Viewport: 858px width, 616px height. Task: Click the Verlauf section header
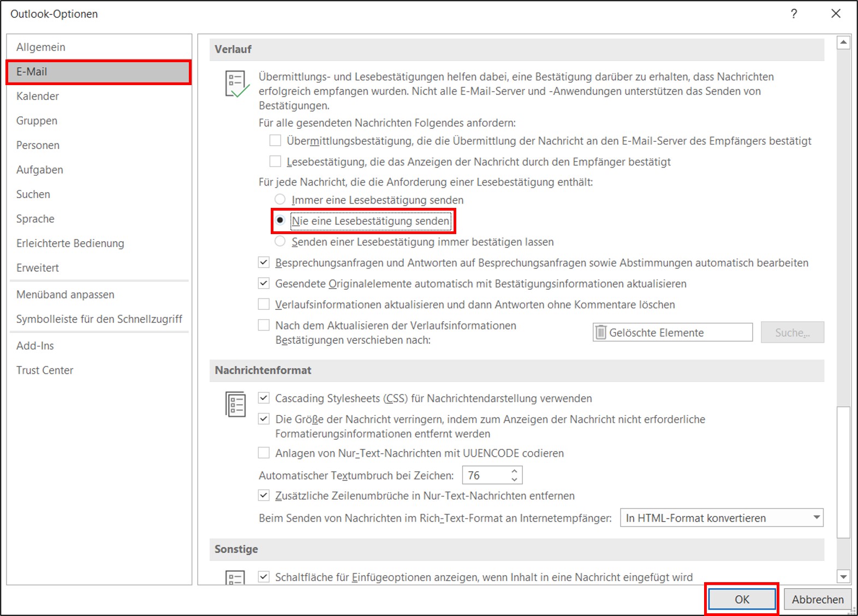click(x=516, y=49)
